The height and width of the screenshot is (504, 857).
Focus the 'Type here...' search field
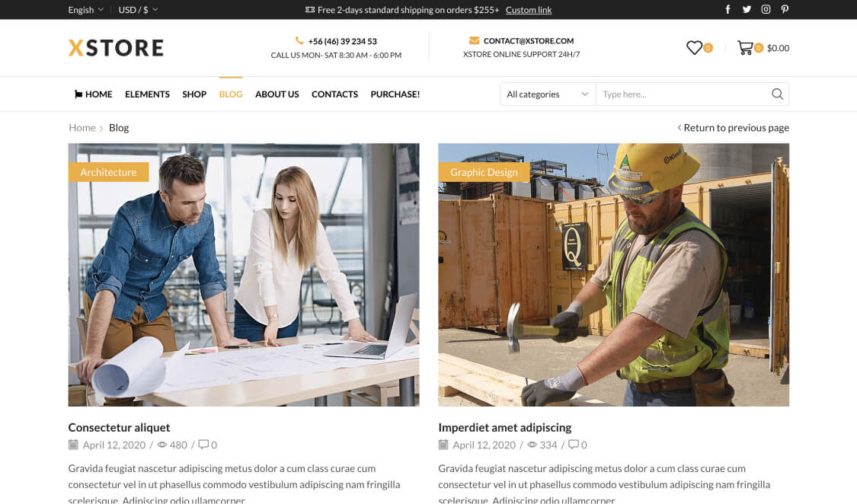[x=682, y=94]
